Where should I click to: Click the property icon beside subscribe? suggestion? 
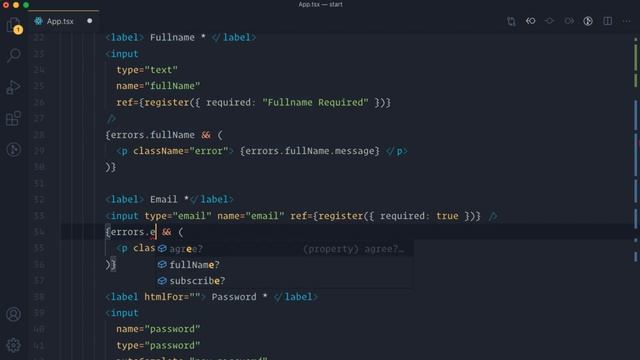pos(162,280)
